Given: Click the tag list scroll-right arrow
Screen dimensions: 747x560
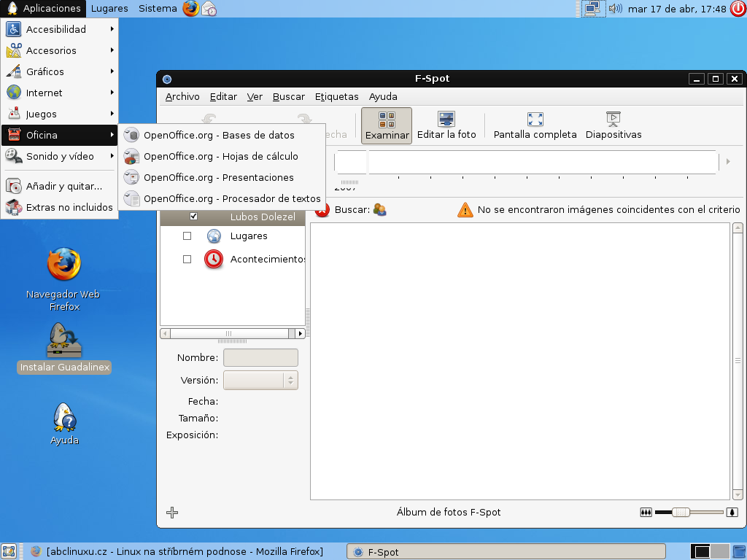Looking at the screenshot, I should (x=300, y=333).
